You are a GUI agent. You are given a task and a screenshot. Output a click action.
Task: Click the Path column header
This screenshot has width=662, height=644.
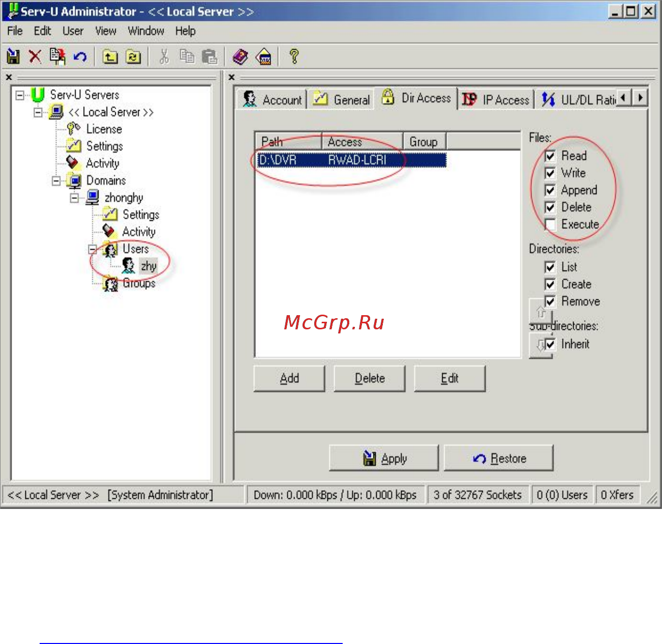(288, 142)
